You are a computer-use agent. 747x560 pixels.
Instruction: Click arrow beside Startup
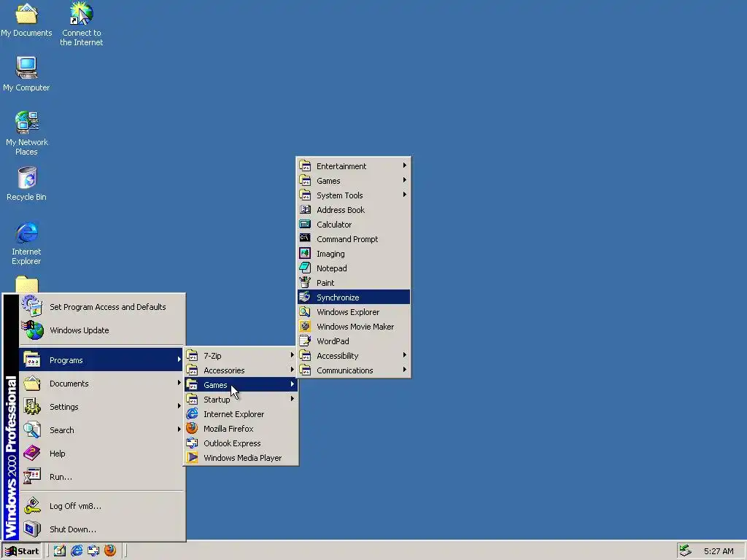[x=292, y=399]
